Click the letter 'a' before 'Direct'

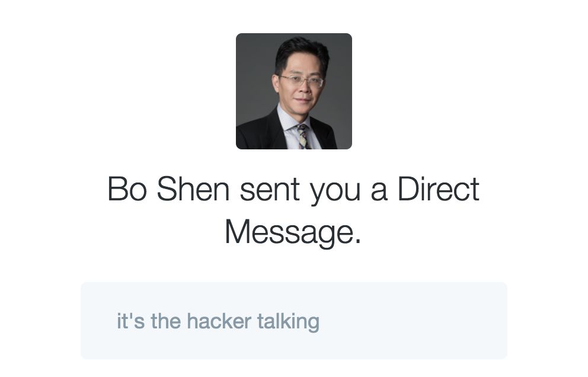379,192
